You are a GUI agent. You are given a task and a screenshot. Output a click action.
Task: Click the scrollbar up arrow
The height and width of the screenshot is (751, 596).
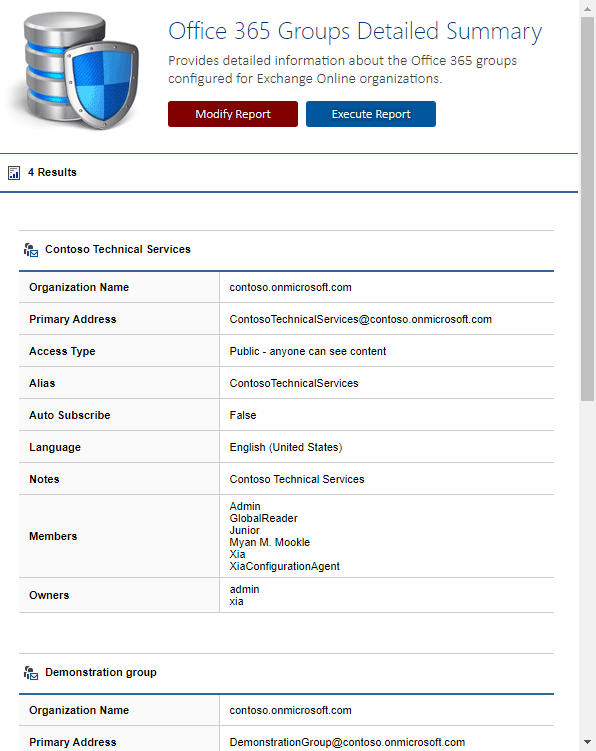(587, 9)
